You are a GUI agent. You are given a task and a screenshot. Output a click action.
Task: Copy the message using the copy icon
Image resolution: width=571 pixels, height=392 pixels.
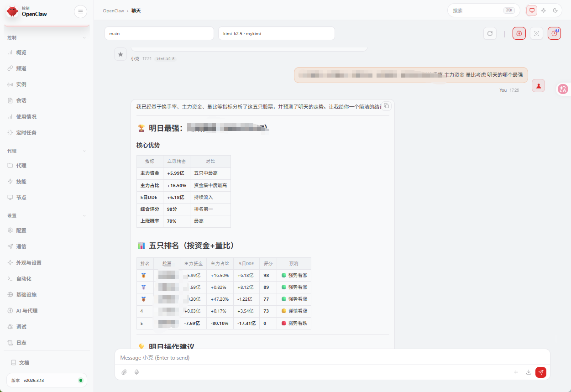click(387, 105)
